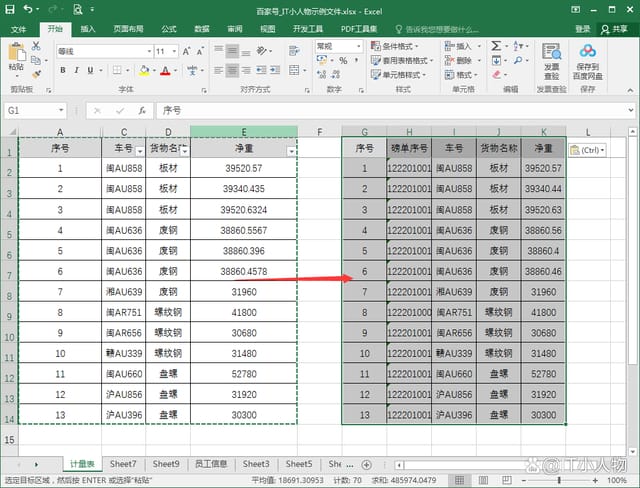Switch to the 数据 (Data) ribbon tab
Screen dimensions: 640x488
click(x=202, y=29)
